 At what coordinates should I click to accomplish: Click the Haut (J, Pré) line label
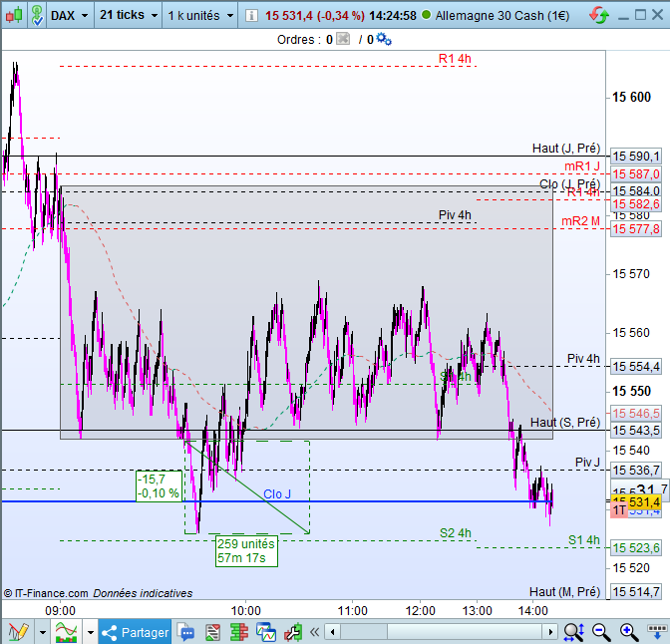click(x=565, y=149)
